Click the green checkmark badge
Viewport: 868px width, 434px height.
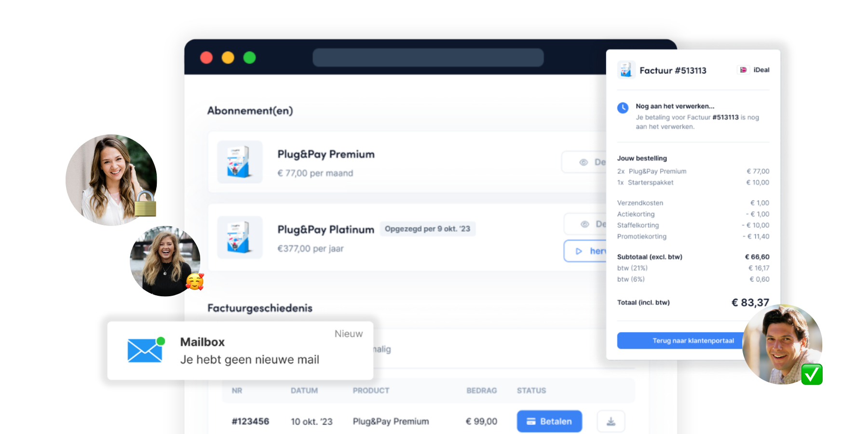coord(812,374)
